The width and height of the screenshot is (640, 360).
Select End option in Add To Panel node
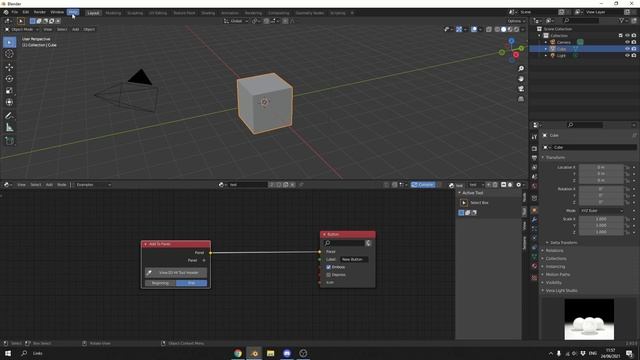pos(191,283)
